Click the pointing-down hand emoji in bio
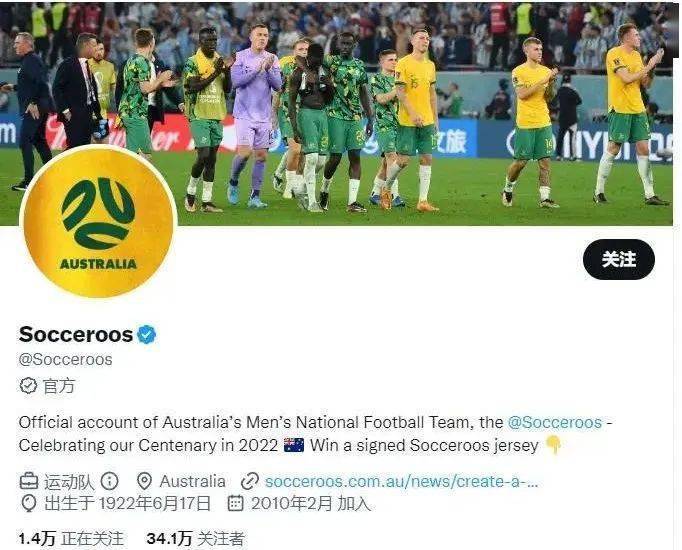The image size is (682, 550). tap(553, 445)
